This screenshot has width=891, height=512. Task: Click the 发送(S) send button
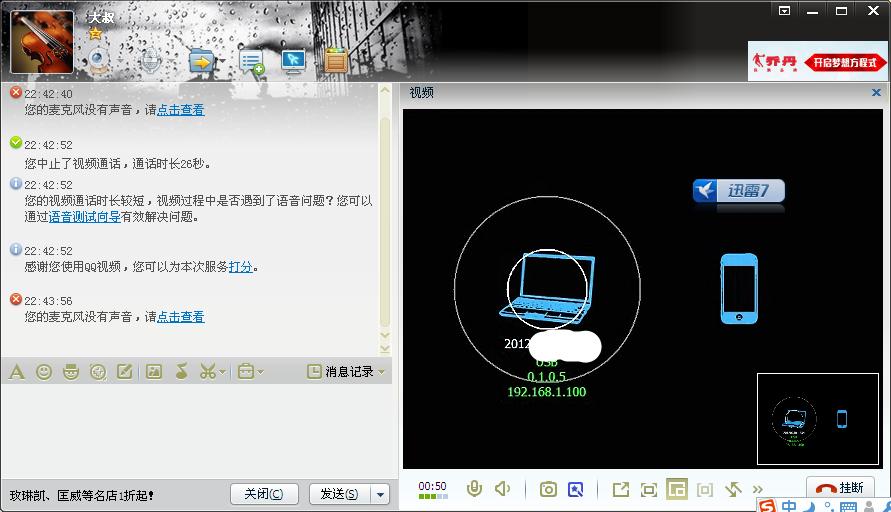click(x=340, y=494)
